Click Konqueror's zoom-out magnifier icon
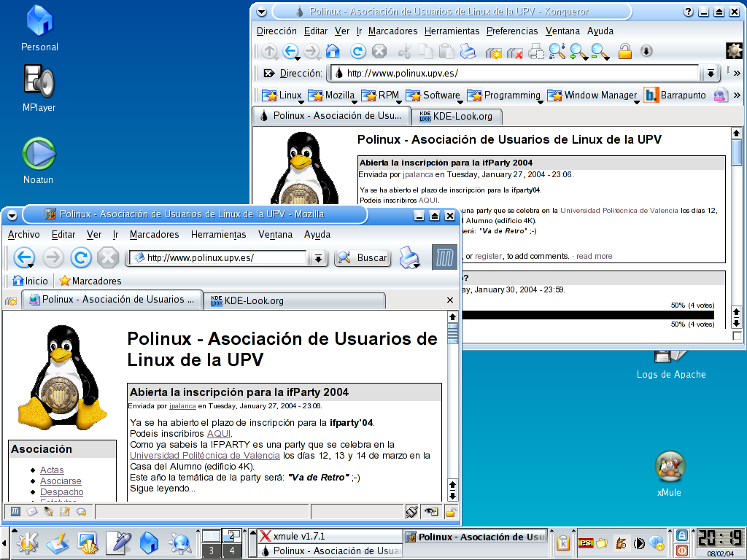 pyautogui.click(x=600, y=52)
